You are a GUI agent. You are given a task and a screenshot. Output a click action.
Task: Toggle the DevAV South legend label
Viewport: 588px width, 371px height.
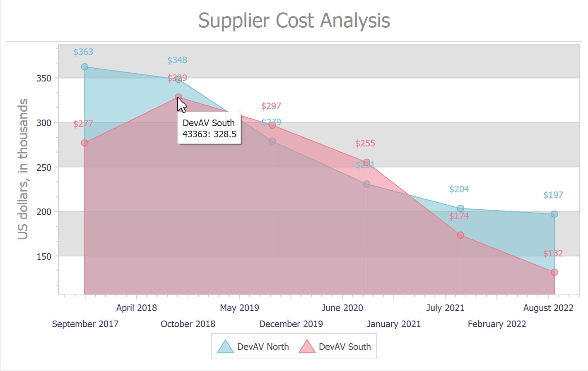(345, 347)
